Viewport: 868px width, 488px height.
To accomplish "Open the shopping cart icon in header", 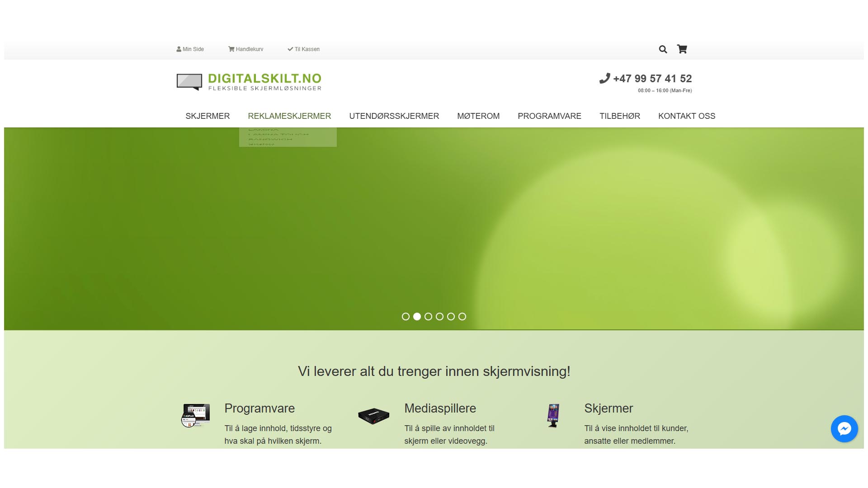I will click(x=682, y=49).
